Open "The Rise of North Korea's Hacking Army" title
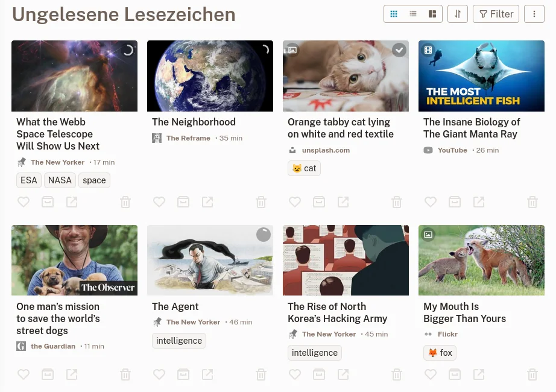 click(337, 312)
